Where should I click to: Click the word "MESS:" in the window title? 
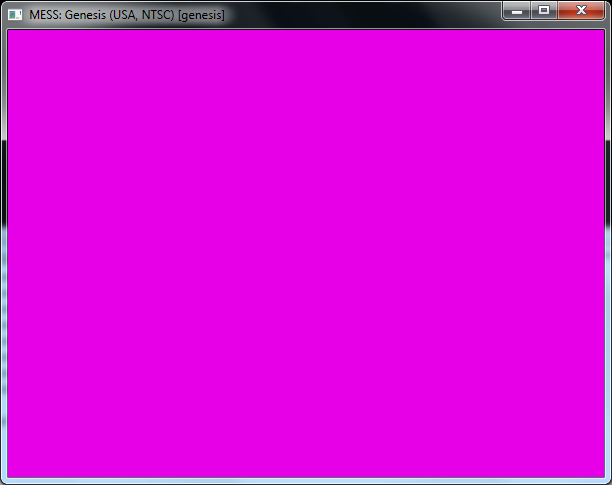pyautogui.click(x=46, y=16)
